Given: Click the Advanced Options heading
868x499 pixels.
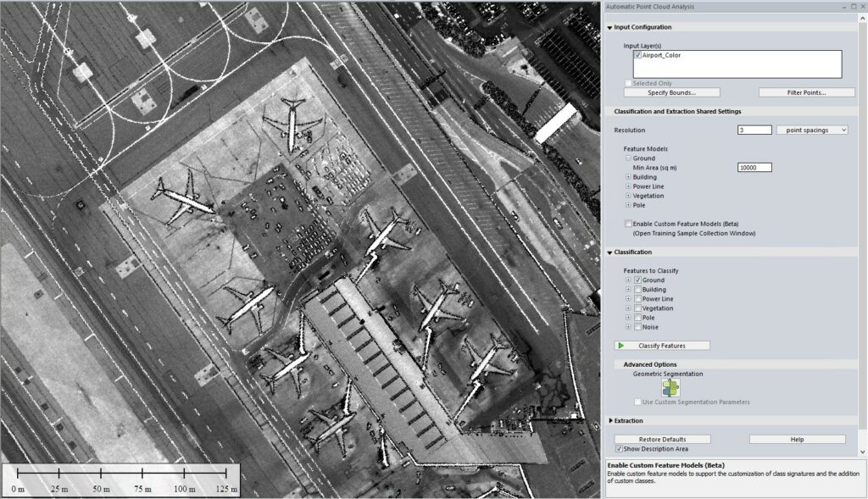Looking at the screenshot, I should point(650,364).
